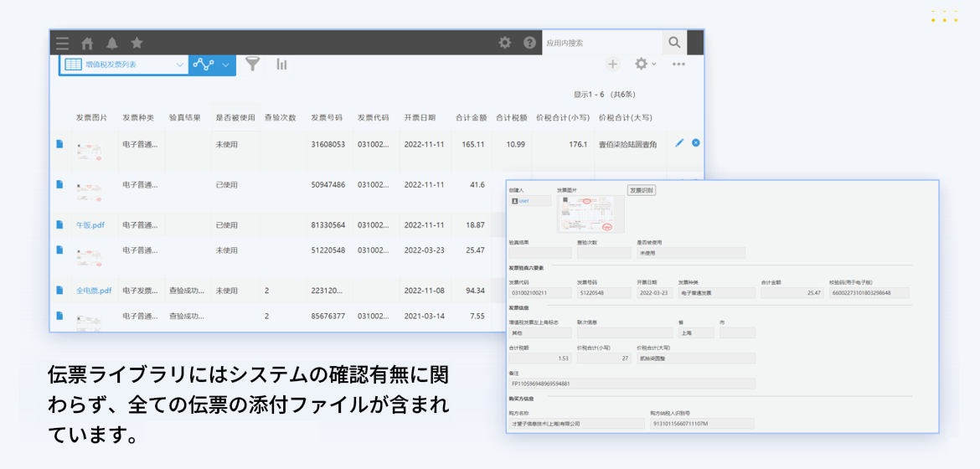Viewport: 980px width, 469px height.
Task: Open invoice thumbnail in row 31608053
Action: pos(90,151)
